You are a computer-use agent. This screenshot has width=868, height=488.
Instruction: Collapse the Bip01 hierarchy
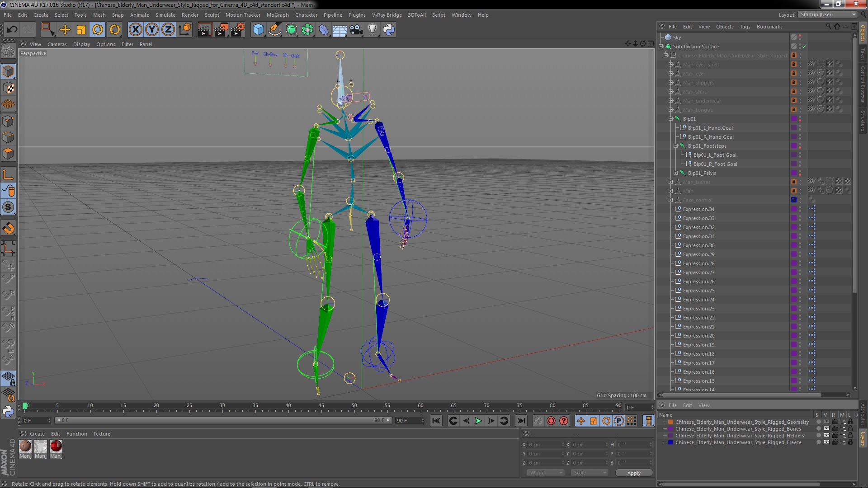tap(671, 119)
